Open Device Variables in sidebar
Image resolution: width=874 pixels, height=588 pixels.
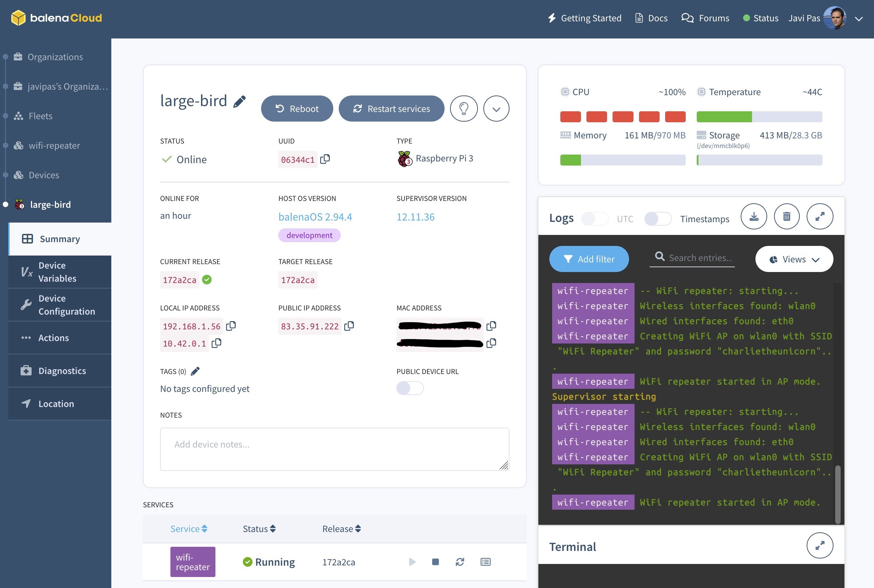coord(57,271)
